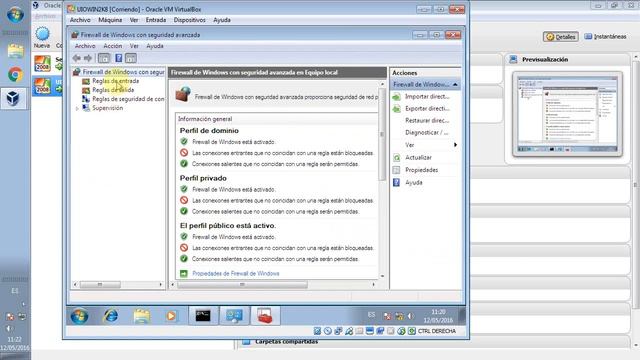Select the Supervisión tree node
This screenshot has width=640, height=360.
coord(107,108)
